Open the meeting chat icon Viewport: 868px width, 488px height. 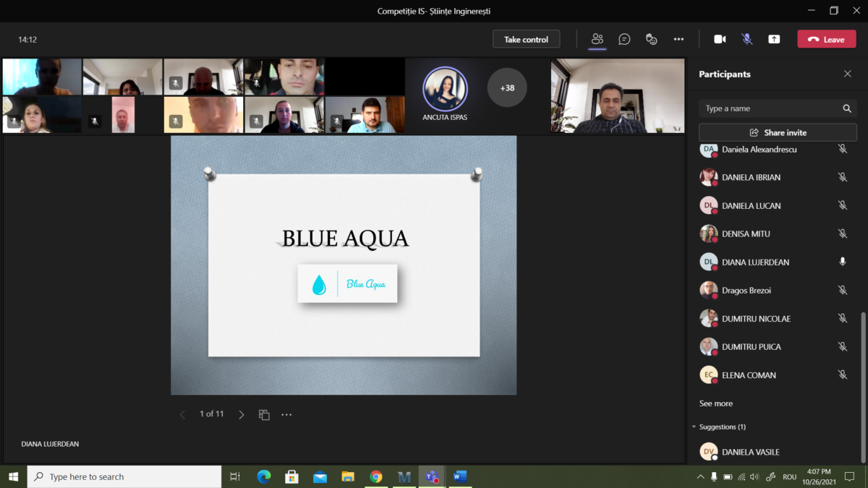(x=624, y=39)
